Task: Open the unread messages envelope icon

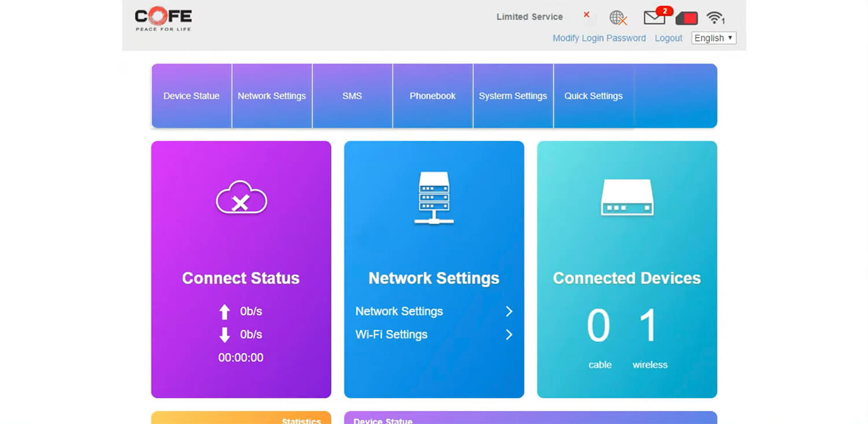Action: click(654, 18)
